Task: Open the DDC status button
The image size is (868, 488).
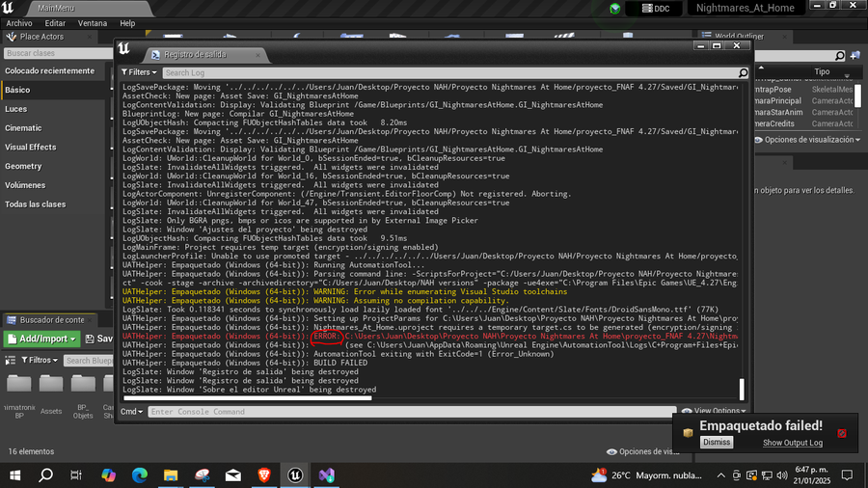Action: 654,9
